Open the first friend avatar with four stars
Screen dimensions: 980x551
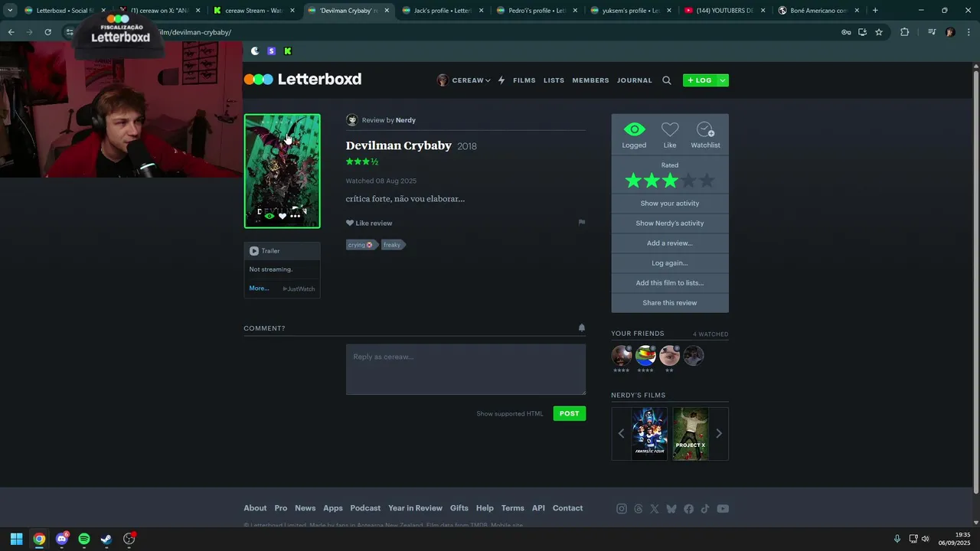[622, 356]
